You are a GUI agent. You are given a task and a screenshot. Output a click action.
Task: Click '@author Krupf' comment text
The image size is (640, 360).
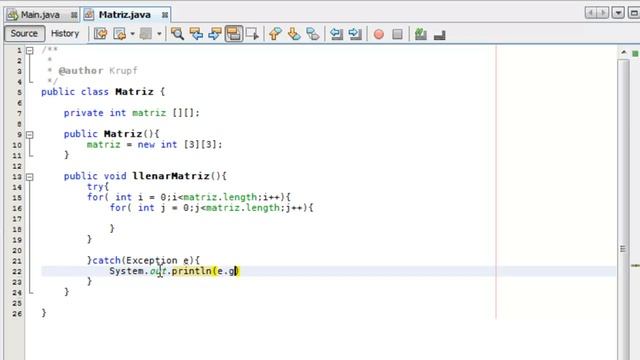(98, 71)
